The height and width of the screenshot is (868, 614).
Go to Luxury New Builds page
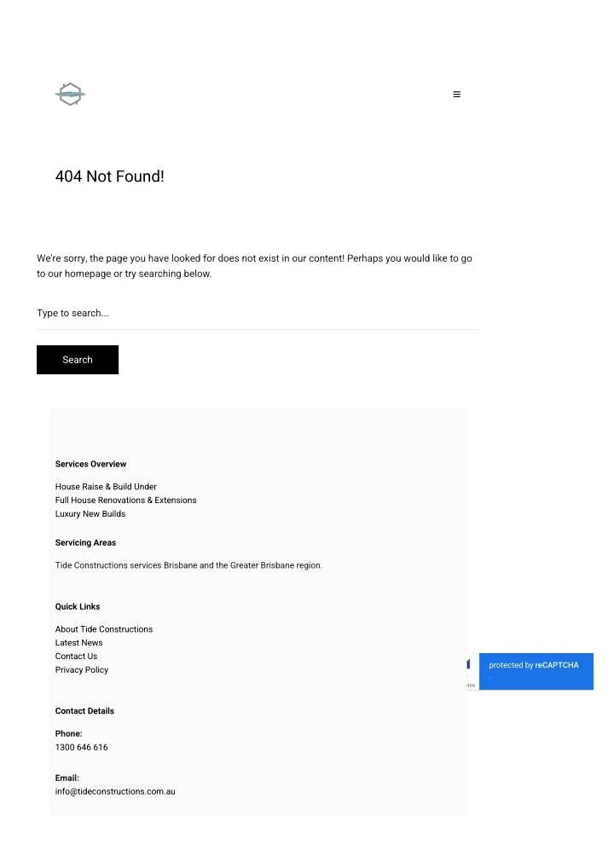pyautogui.click(x=90, y=514)
